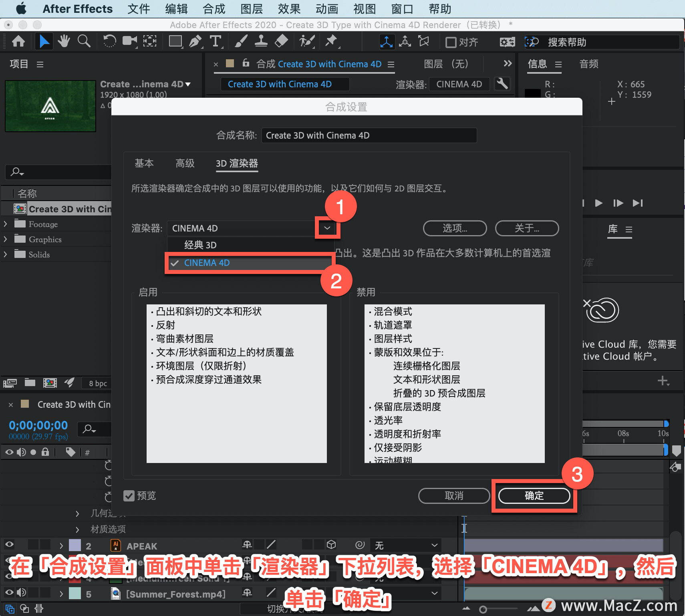Open the 效果 menu
685x616 pixels.
click(x=289, y=9)
